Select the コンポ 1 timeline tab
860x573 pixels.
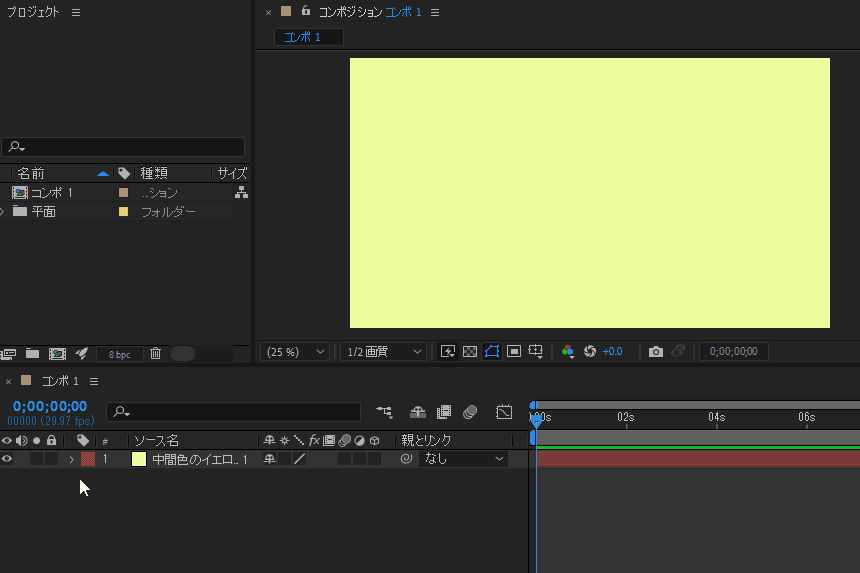60,381
